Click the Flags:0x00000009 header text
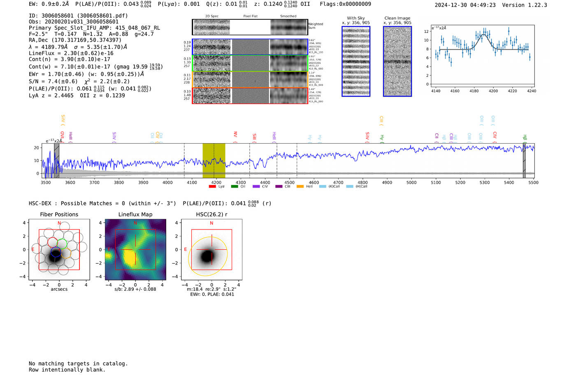 point(345,4)
